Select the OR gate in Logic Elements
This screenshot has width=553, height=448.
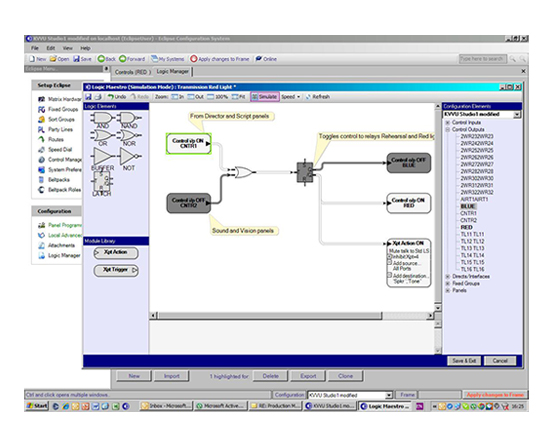(102, 137)
